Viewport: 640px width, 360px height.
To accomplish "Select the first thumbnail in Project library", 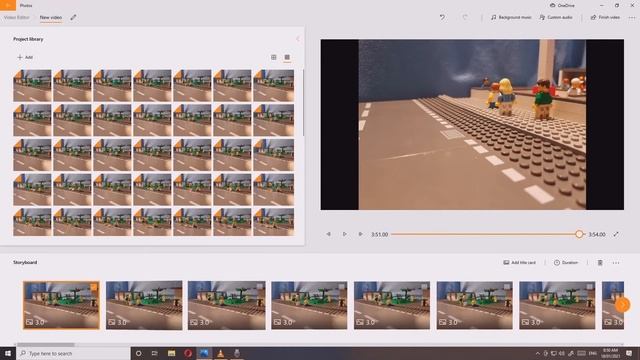I will (32, 85).
